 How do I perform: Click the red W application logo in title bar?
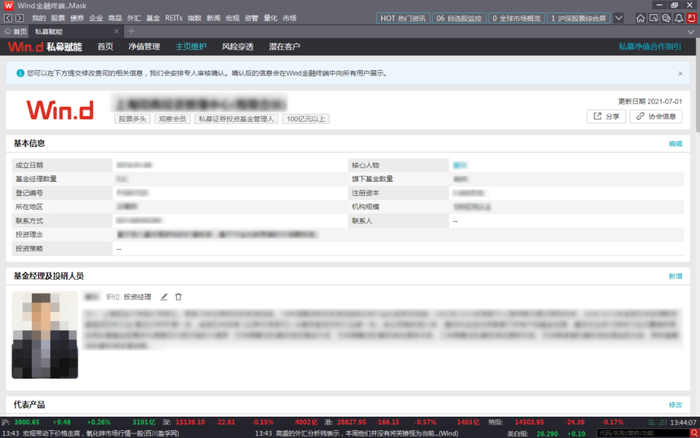[8, 5]
